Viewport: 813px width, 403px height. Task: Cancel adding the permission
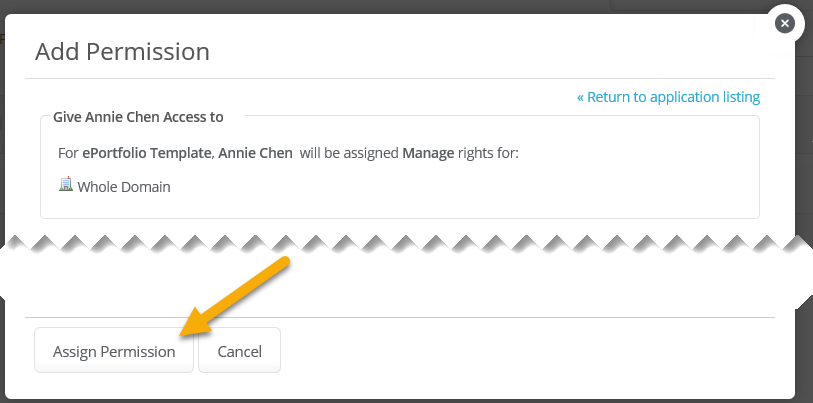coord(239,351)
